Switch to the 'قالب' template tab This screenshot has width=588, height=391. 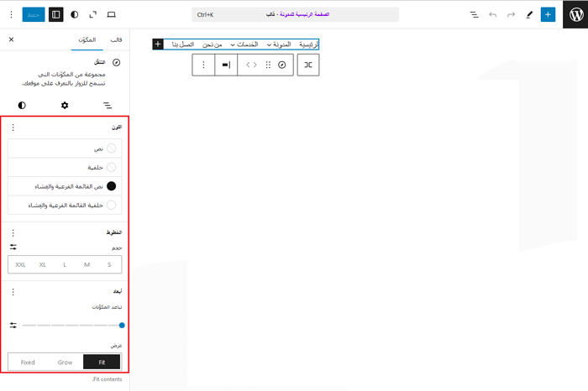(116, 39)
